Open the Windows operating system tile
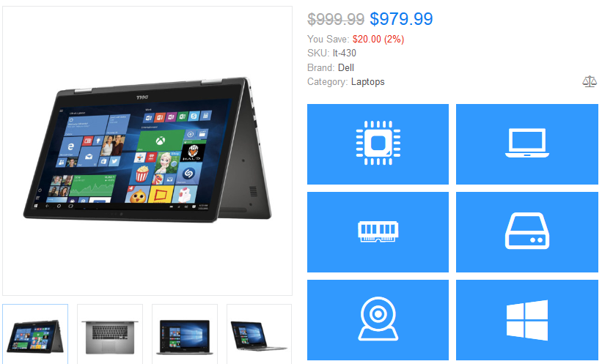Screen dimensions: 602x364 tap(526, 320)
